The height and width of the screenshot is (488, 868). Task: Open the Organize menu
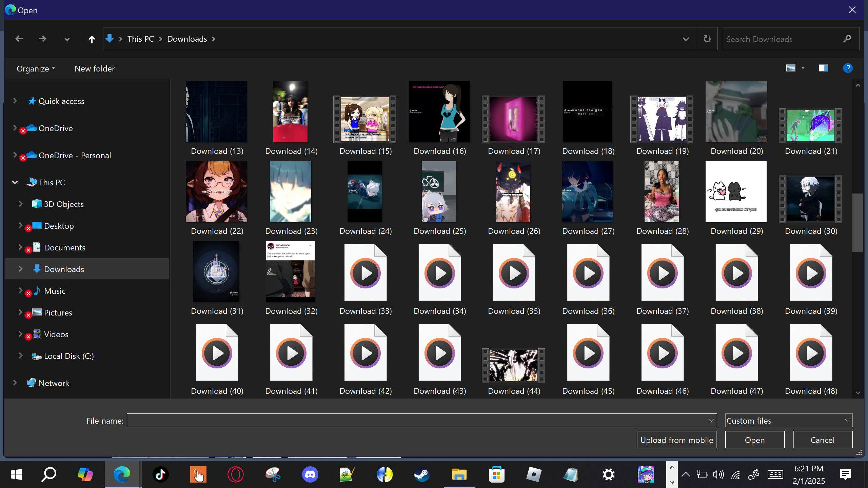coord(35,68)
